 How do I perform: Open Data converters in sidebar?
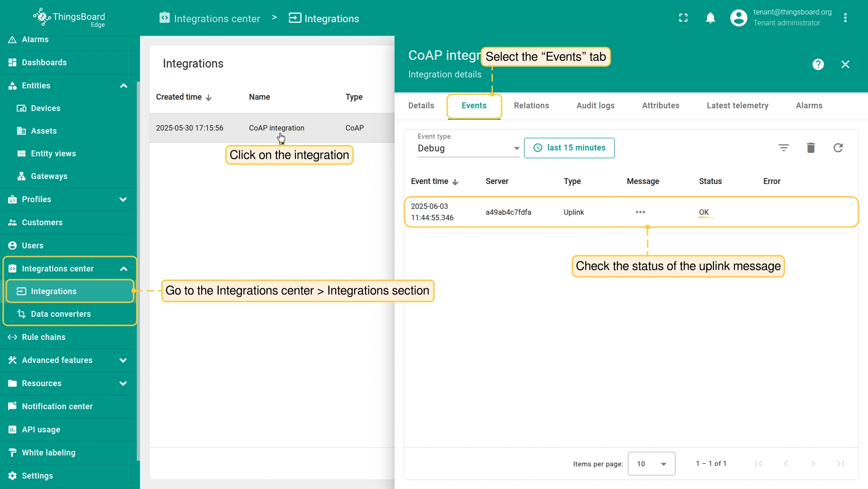coord(61,314)
